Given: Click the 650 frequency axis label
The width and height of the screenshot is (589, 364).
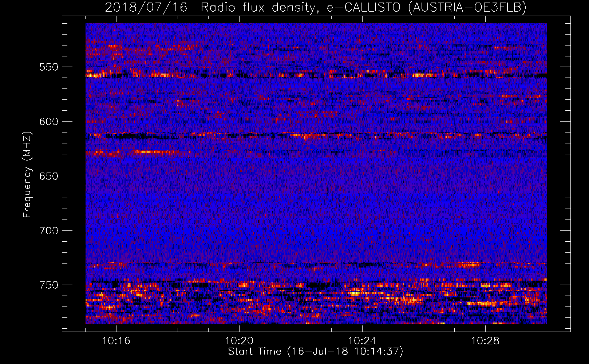Looking at the screenshot, I should pos(49,176).
